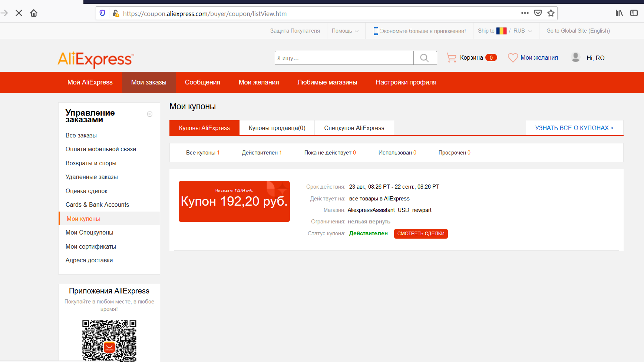Click the red Купон 192,20 руб. card

pyautogui.click(x=234, y=202)
